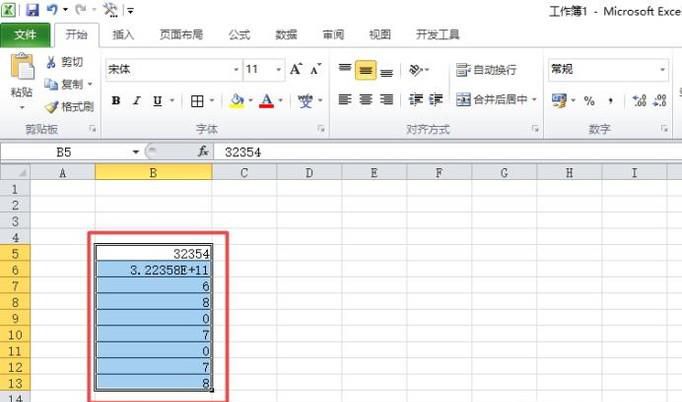The width and height of the screenshot is (682, 402).
Task: Click the insert function fx icon
Action: pos(202,151)
